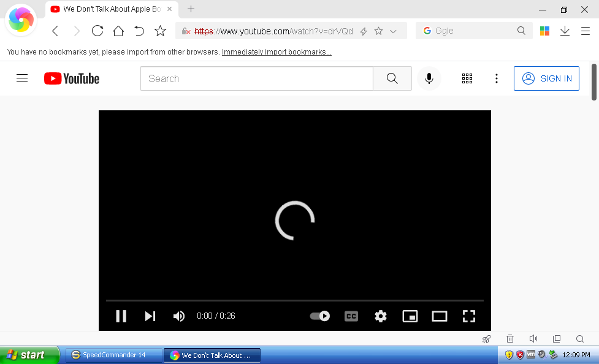Screen dimensions: 599x364
Task: Open the YouTube guide hamburger menu
Action: point(22,78)
